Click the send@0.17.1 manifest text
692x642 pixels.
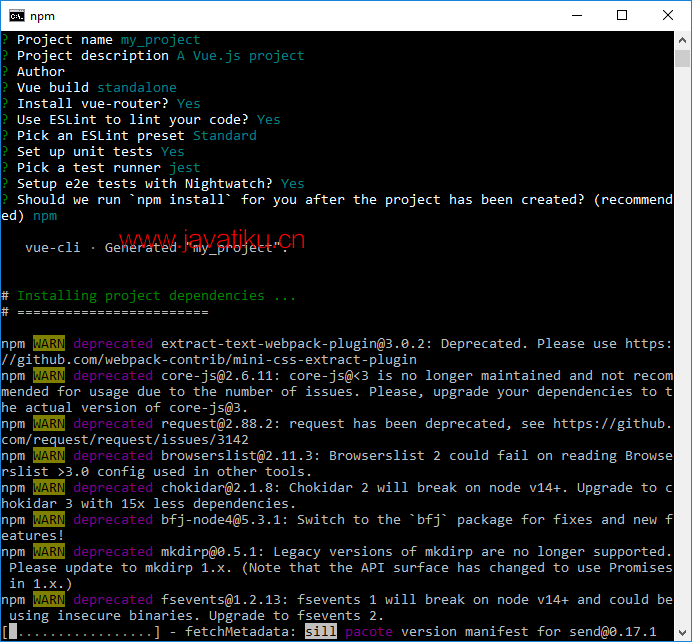click(613, 632)
